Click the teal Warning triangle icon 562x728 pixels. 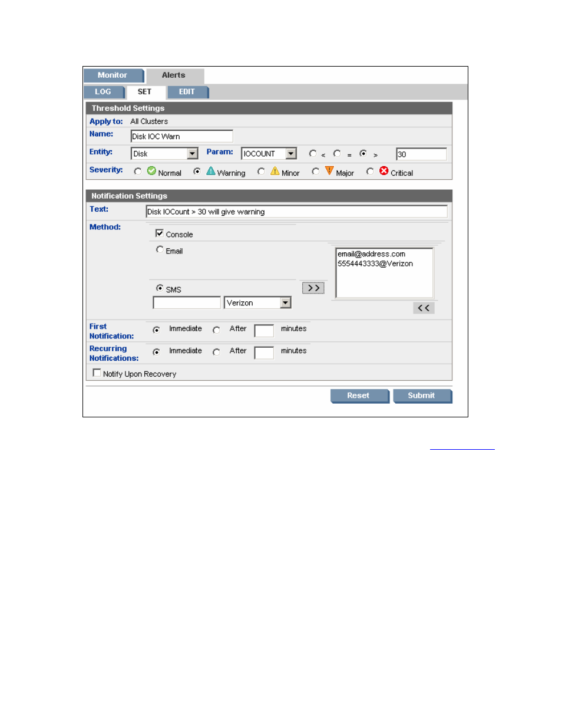tap(211, 171)
